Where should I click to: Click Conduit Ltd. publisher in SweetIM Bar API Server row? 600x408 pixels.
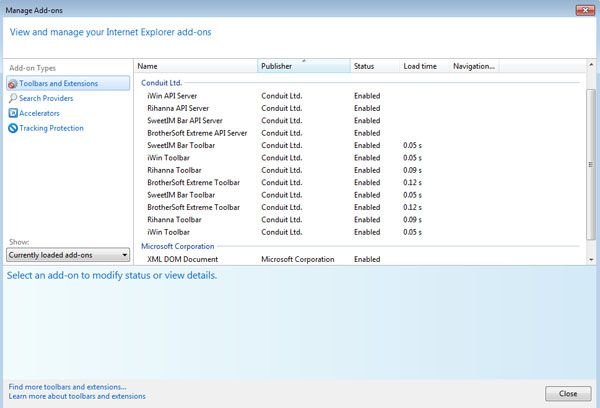tap(282, 121)
